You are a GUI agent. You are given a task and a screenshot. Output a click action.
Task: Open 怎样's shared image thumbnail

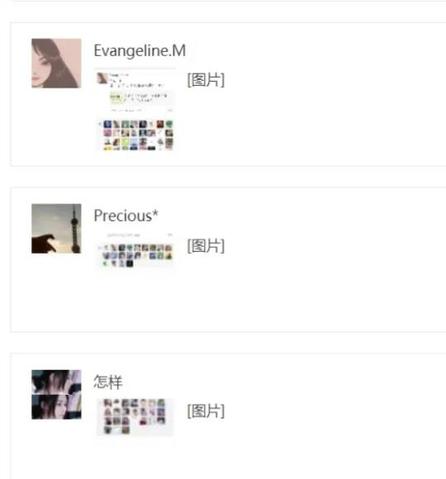(x=135, y=417)
